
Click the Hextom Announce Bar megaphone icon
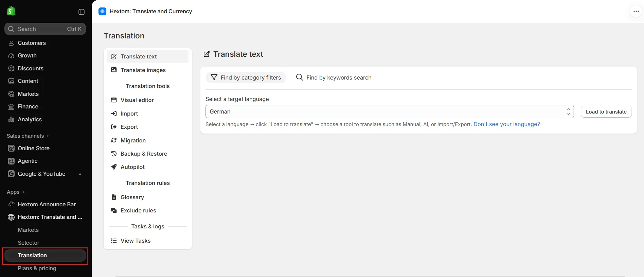tap(11, 204)
